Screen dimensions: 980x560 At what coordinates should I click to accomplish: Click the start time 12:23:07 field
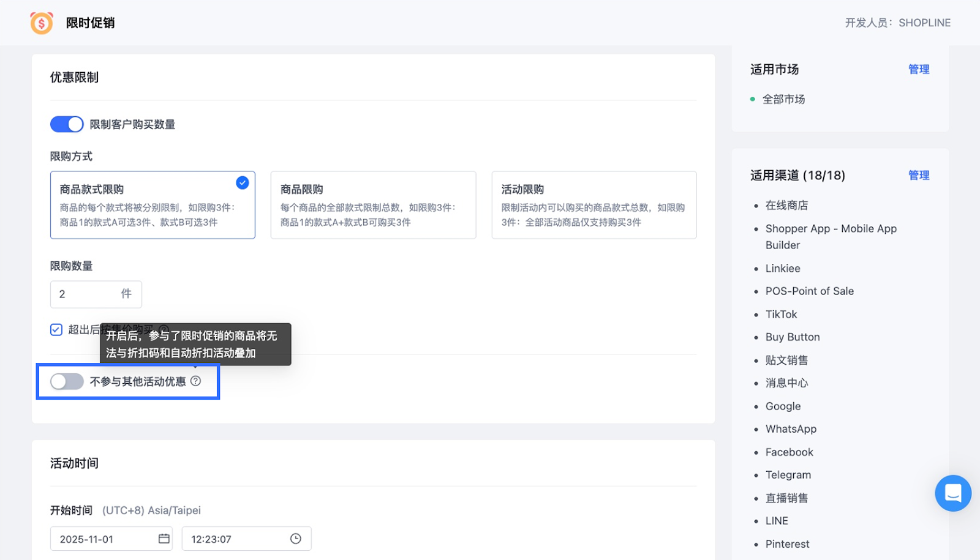(x=246, y=539)
